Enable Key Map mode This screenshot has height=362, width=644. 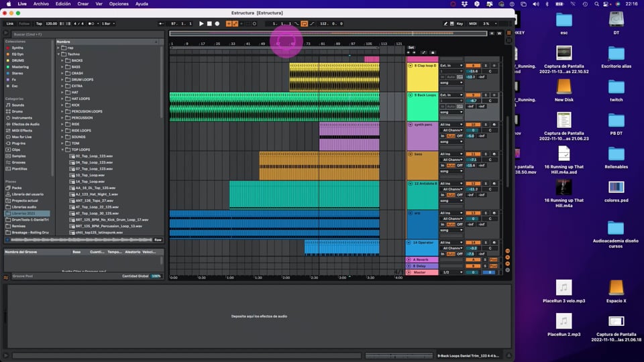pyautogui.click(x=460, y=24)
